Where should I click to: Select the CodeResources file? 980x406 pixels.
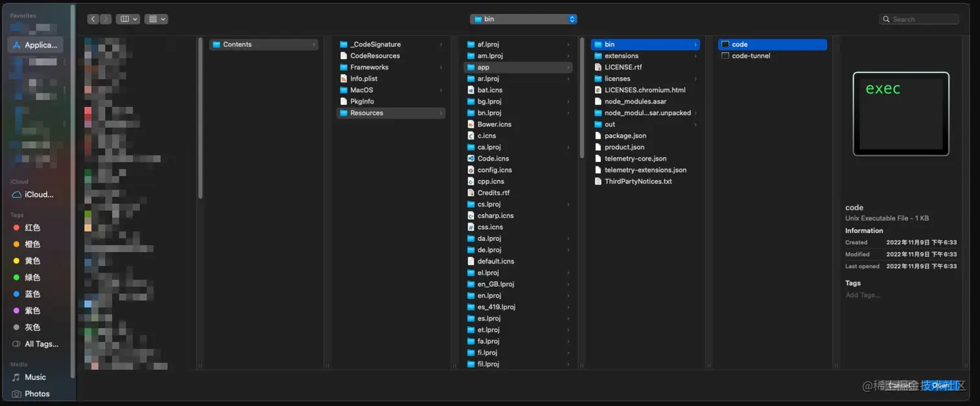point(391,56)
